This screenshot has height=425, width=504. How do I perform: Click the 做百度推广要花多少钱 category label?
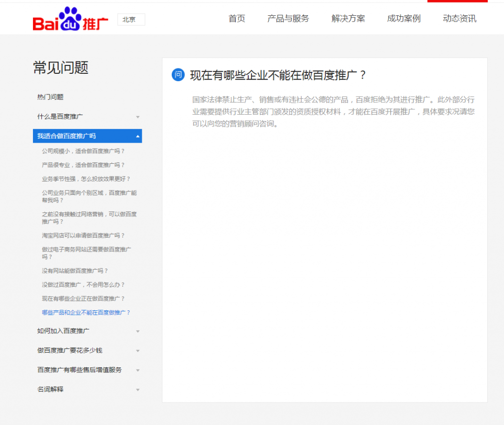tap(70, 350)
